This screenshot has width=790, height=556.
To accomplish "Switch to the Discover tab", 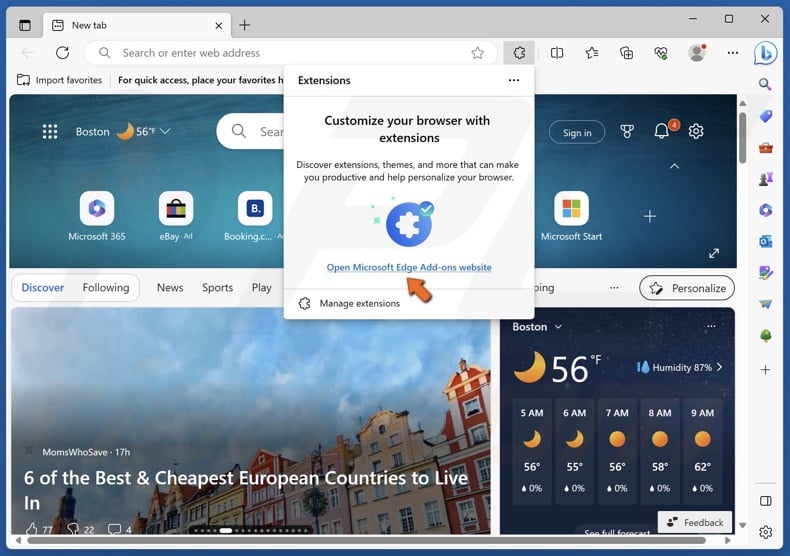I will coord(43,288).
